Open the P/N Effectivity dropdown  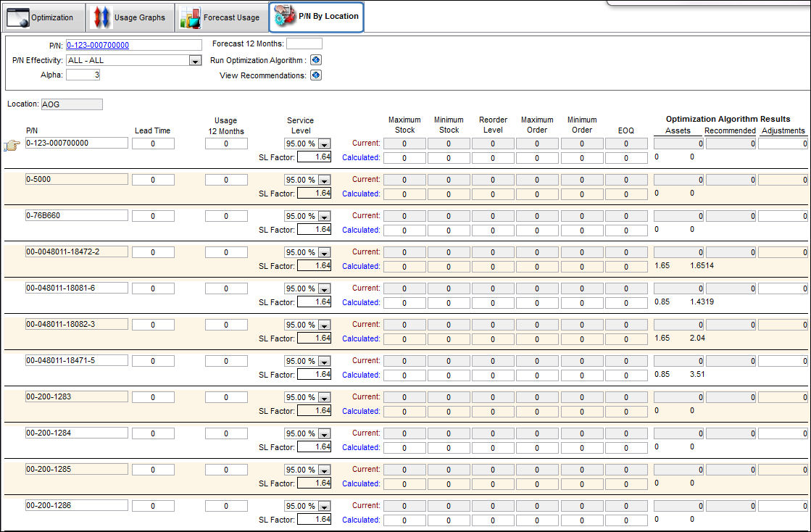(195, 60)
